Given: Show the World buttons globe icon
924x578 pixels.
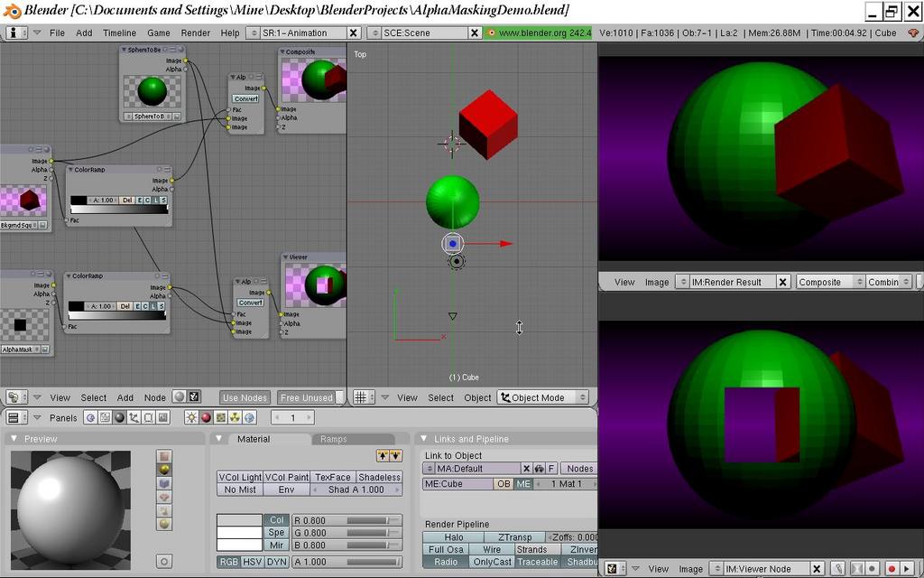Looking at the screenshot, I should click(249, 417).
